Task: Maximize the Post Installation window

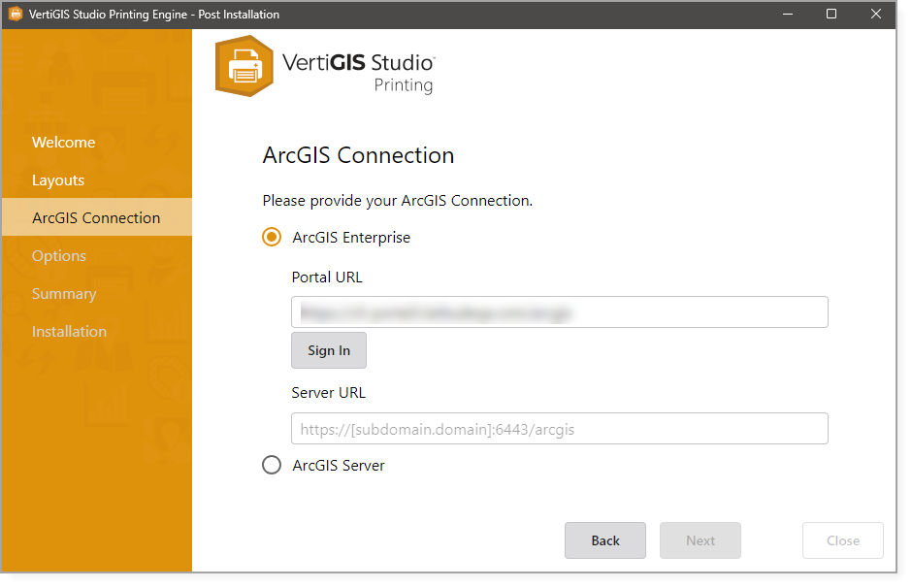Action: click(x=831, y=15)
